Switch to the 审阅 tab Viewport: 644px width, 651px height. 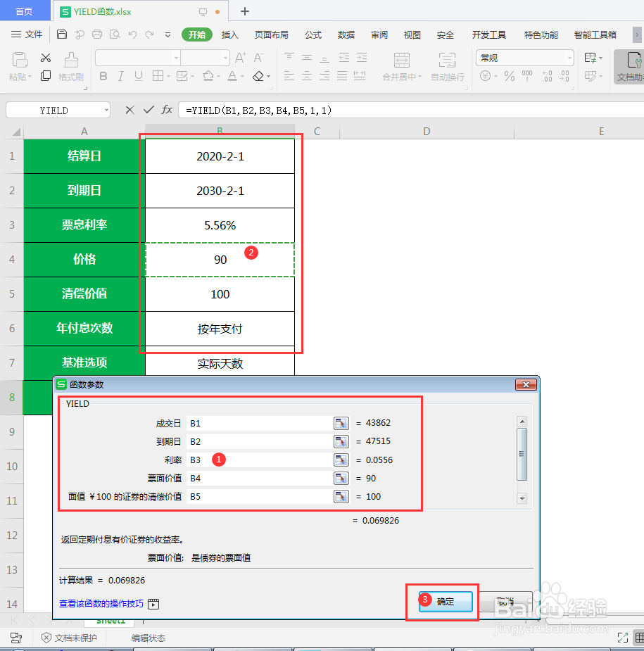[x=379, y=35]
